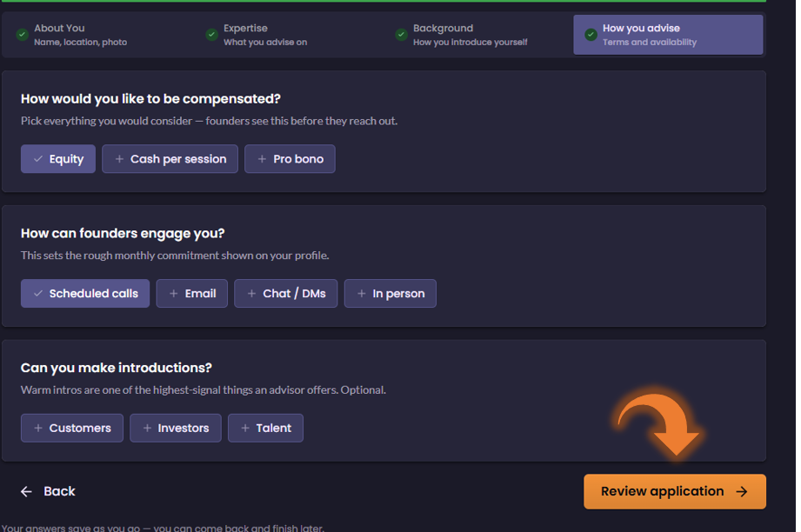
Task: Enable the Pro bono compensation option
Action: point(290,159)
